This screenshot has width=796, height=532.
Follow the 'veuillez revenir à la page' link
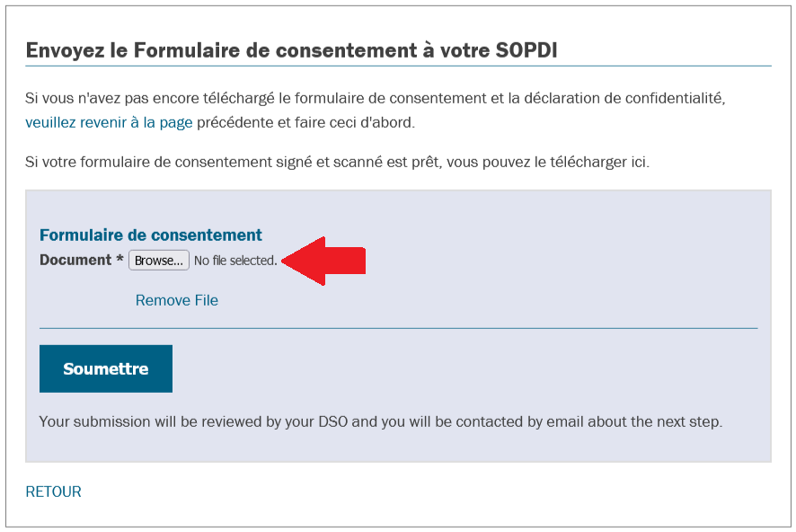(109, 122)
